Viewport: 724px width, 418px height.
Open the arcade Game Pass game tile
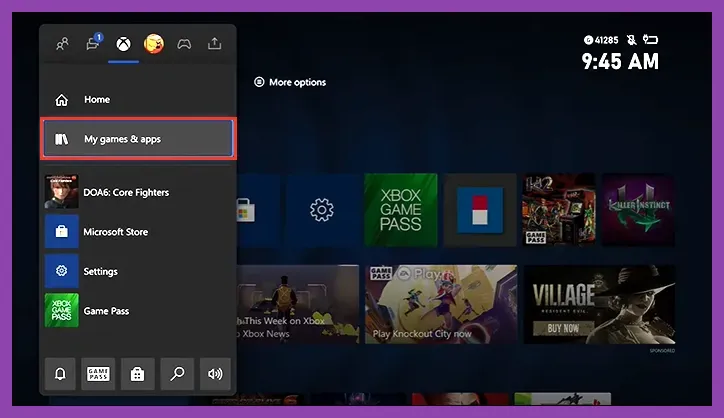(559, 210)
